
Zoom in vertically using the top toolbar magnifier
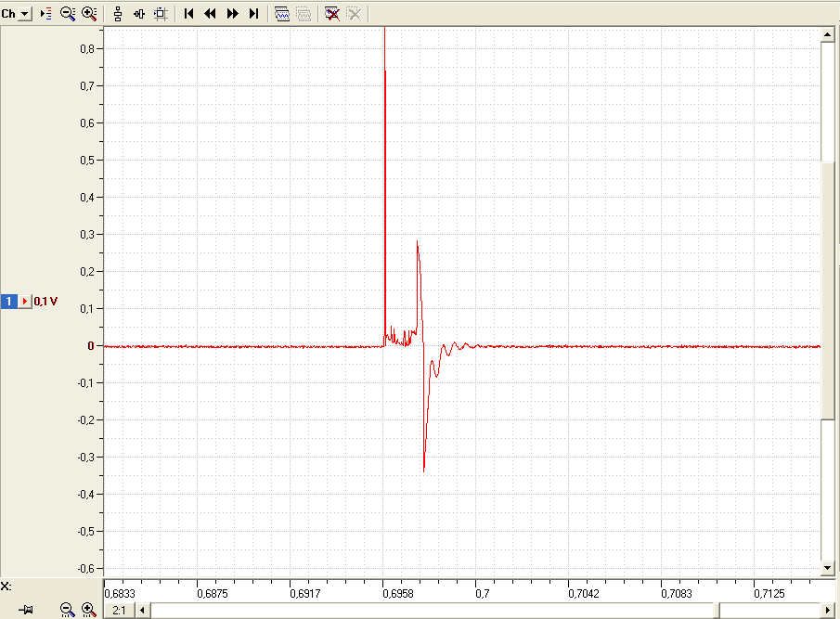tap(89, 14)
